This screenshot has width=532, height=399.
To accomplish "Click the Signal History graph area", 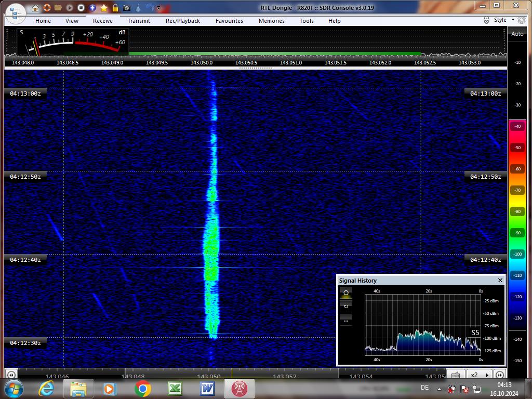I will (x=423, y=325).
